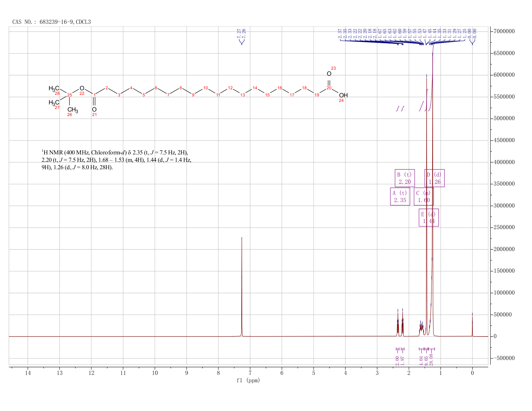
Task: Click the H3C group labeled 27
Action: [54, 103]
